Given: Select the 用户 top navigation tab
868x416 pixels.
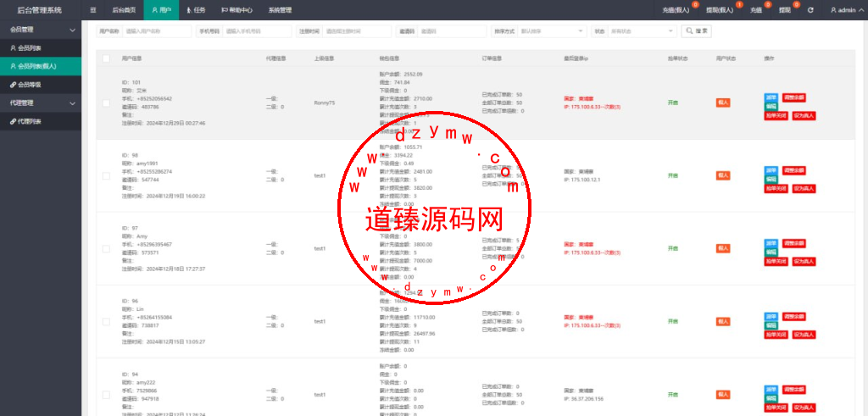Looking at the screenshot, I should 161,10.
